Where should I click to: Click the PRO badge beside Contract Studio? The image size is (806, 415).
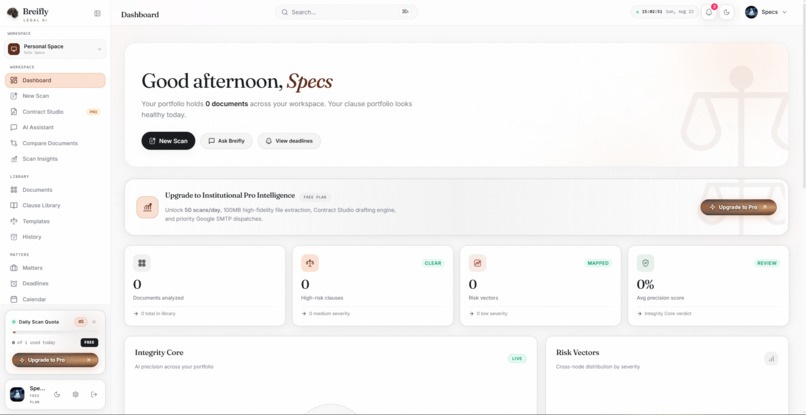pos(93,112)
